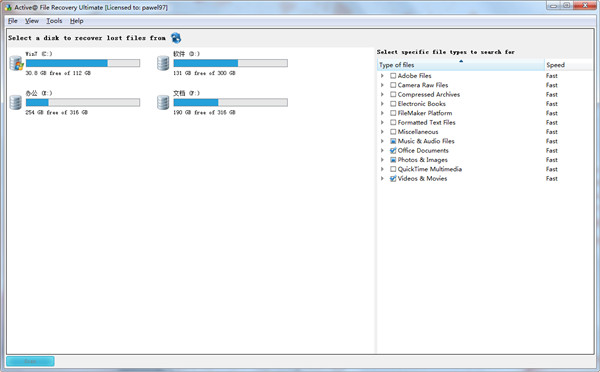This screenshot has width=600, height=372.
Task: Click the E: drive usage bar
Action: (83, 103)
